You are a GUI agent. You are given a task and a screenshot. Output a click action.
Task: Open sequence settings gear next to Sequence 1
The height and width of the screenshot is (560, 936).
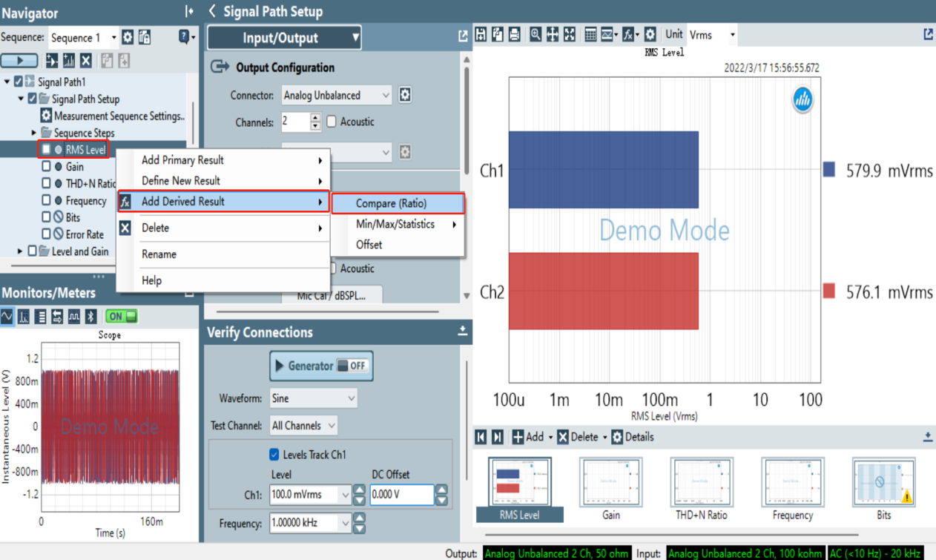(x=128, y=37)
